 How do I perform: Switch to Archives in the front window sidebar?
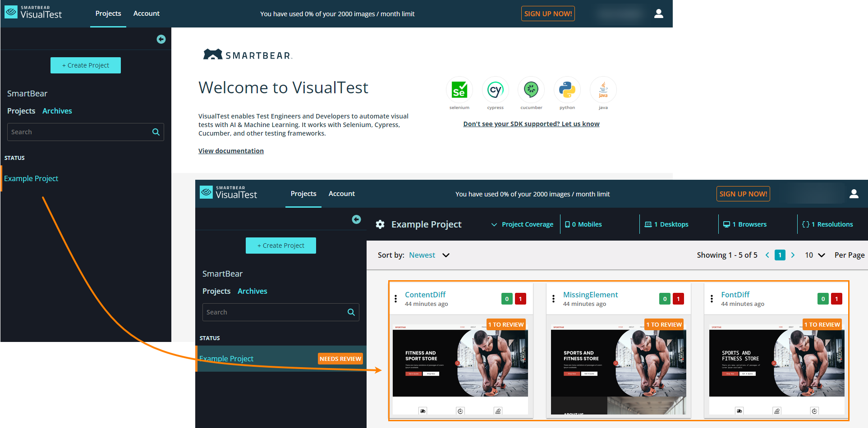pos(253,291)
